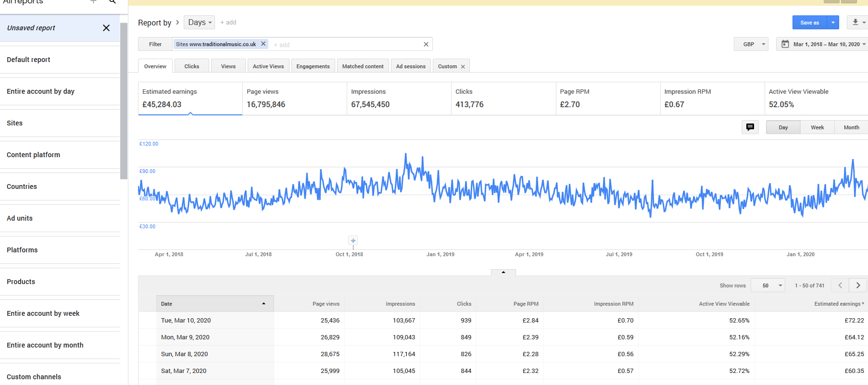Viewport: 868px width, 385px height.
Task: Open the Show rows 50 dropdown
Action: (x=768, y=286)
